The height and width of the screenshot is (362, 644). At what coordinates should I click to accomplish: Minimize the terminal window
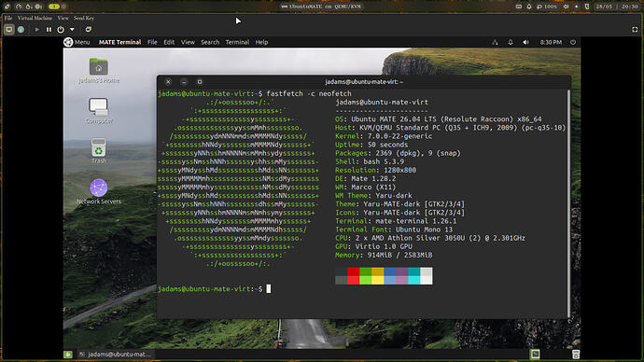pyautogui.click(x=184, y=82)
